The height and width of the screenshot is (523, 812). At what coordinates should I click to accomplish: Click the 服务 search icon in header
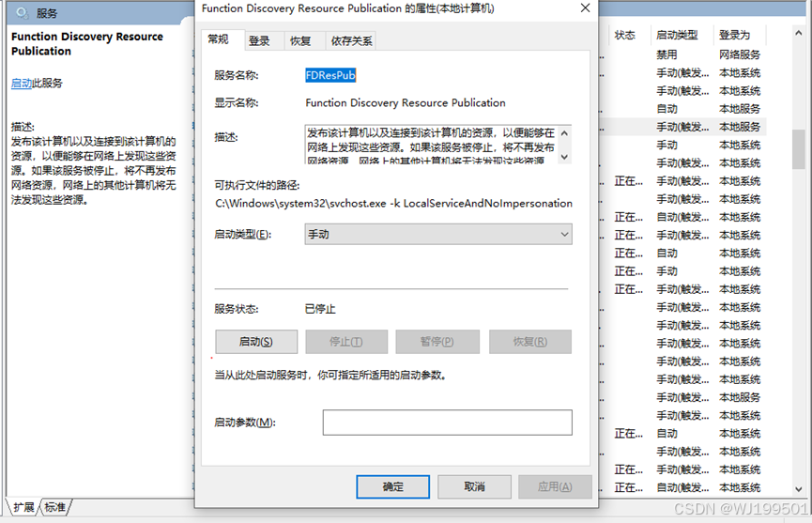(x=22, y=13)
